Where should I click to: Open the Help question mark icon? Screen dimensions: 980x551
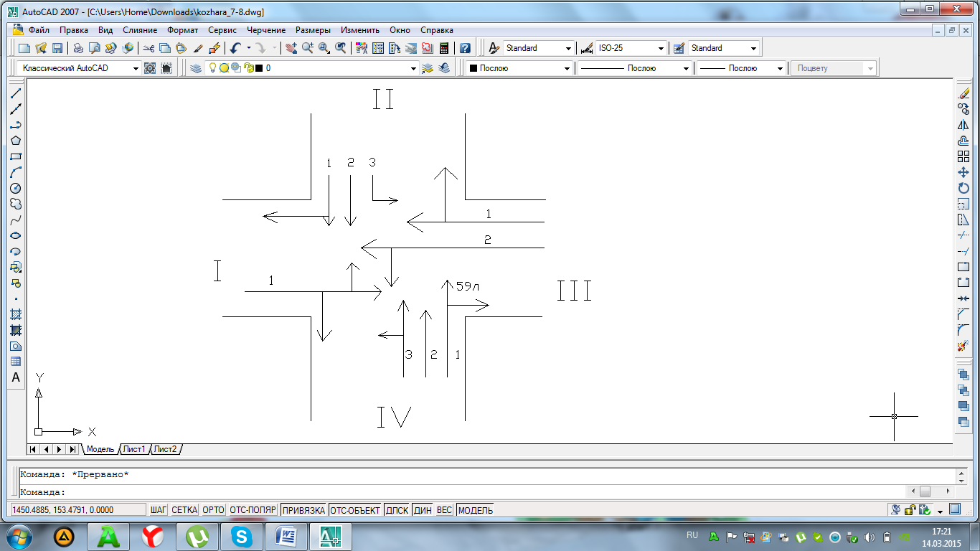(465, 48)
